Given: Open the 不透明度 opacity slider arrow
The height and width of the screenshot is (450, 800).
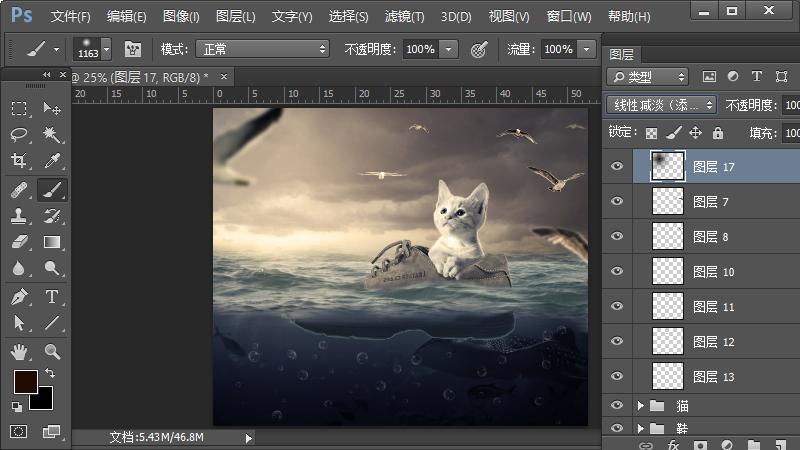Looking at the screenshot, I should click(448, 49).
